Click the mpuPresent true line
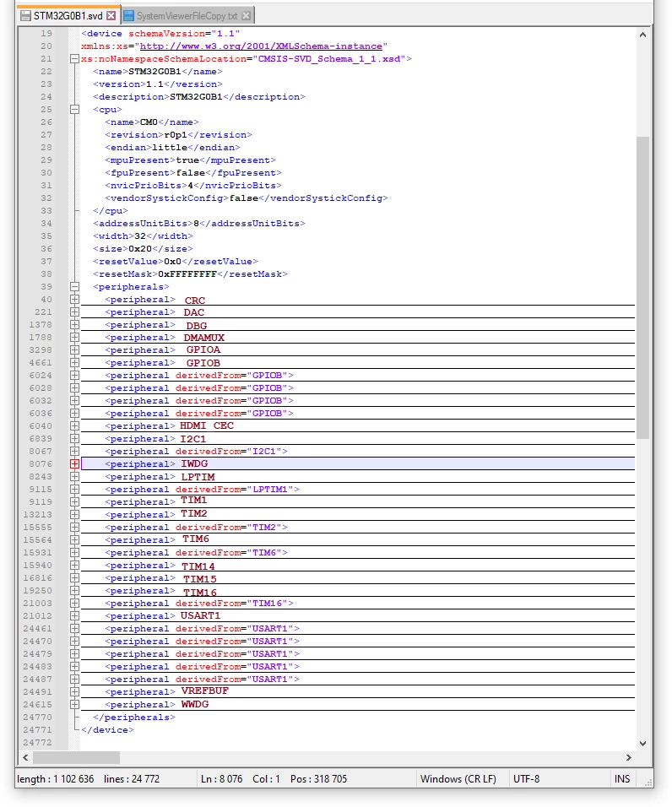672x807 pixels. point(190,160)
